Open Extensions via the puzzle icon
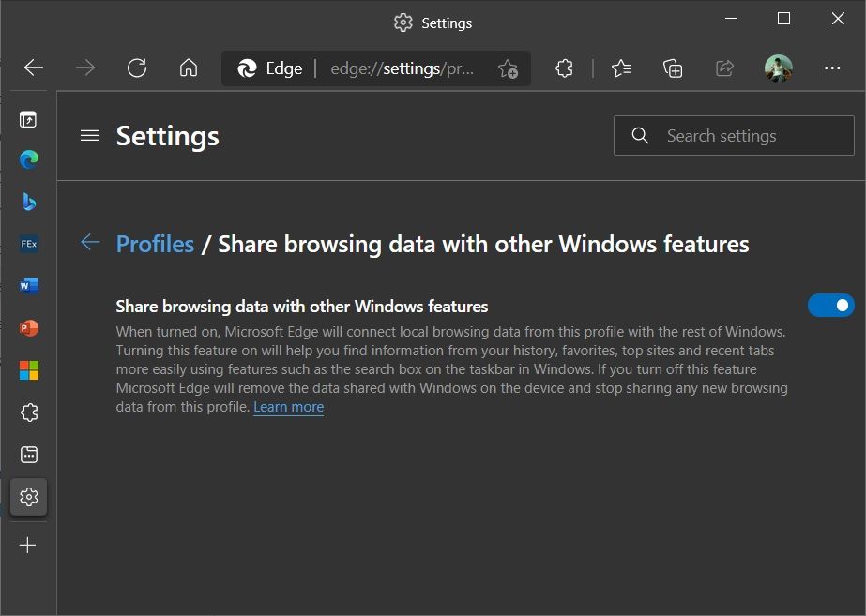The width and height of the screenshot is (866, 616). [x=564, y=68]
